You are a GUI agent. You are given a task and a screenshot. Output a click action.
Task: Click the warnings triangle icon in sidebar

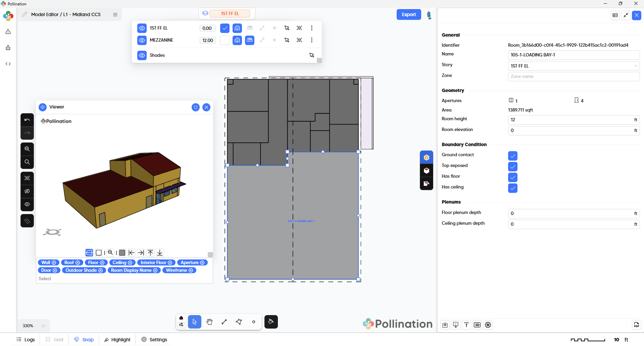click(8, 32)
